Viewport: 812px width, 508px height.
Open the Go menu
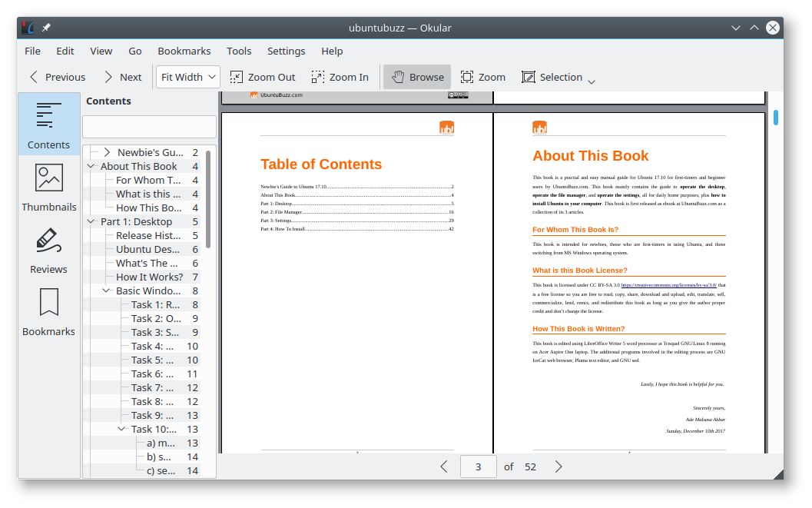(x=135, y=51)
